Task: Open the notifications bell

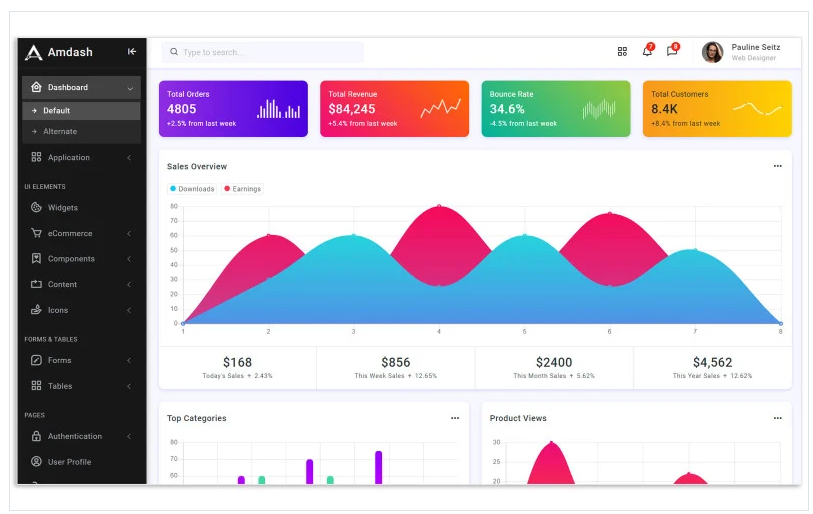Action: 647,52
